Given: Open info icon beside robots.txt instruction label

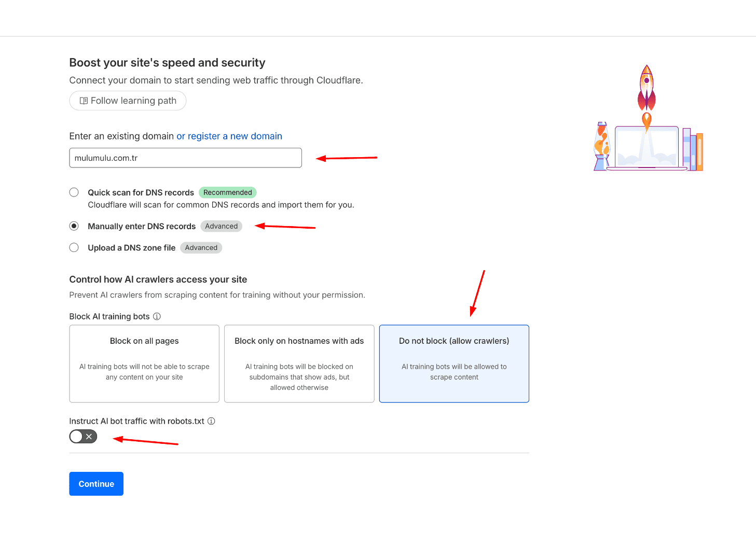Looking at the screenshot, I should pyautogui.click(x=211, y=421).
